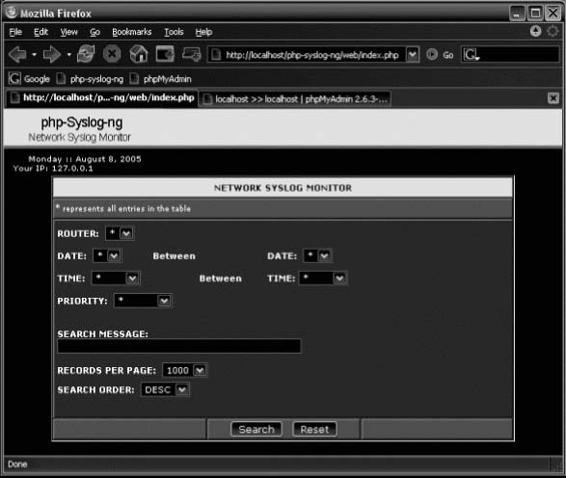Reload the page with the Refresh icon
The image size is (566, 478).
86,54
